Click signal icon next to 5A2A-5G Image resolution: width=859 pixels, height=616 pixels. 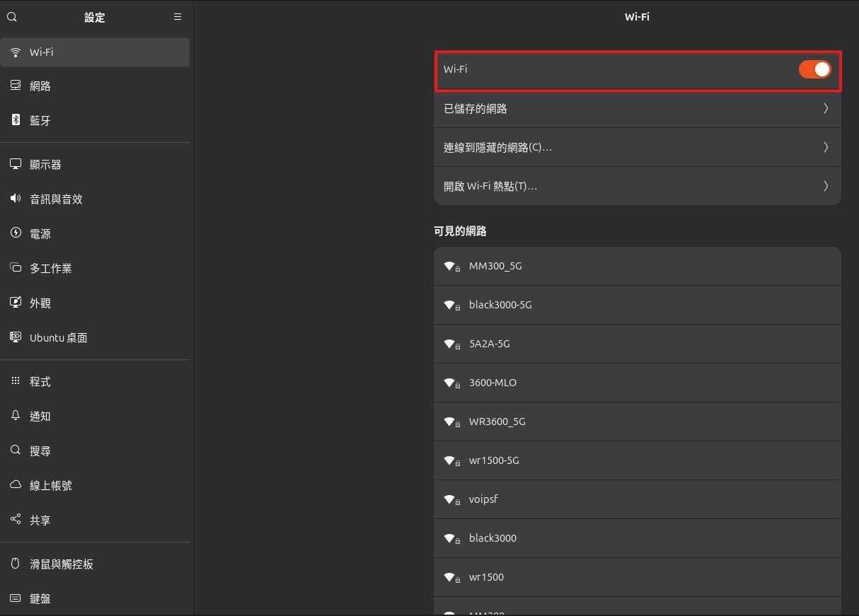coord(451,344)
